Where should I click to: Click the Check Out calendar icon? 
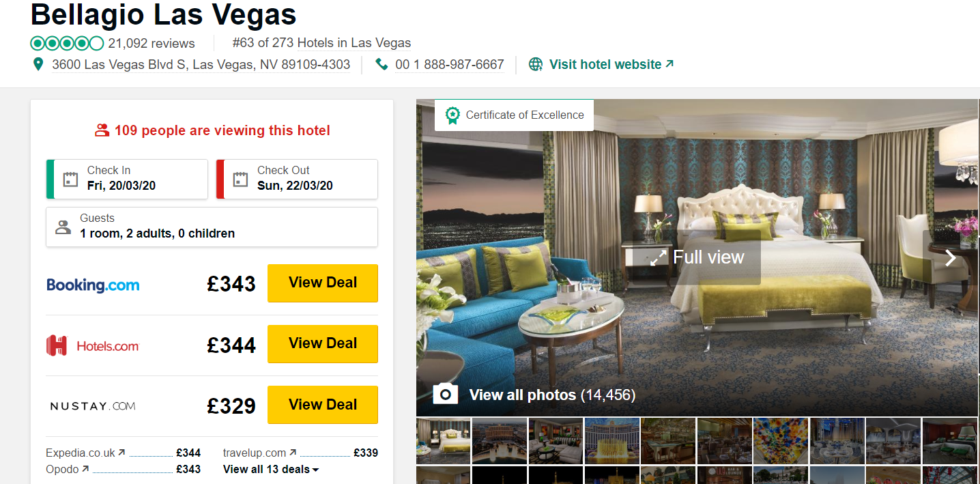pyautogui.click(x=240, y=179)
